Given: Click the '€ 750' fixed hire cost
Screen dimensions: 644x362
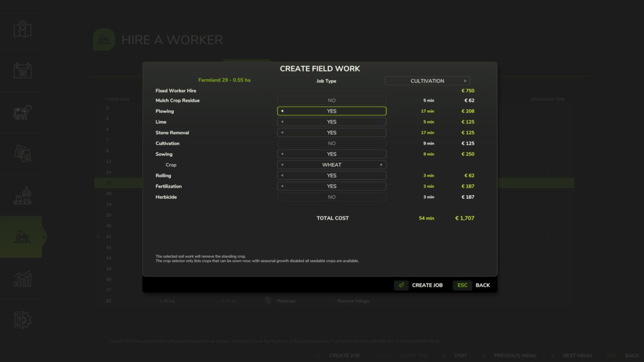Looking at the screenshot, I should (468, 91).
